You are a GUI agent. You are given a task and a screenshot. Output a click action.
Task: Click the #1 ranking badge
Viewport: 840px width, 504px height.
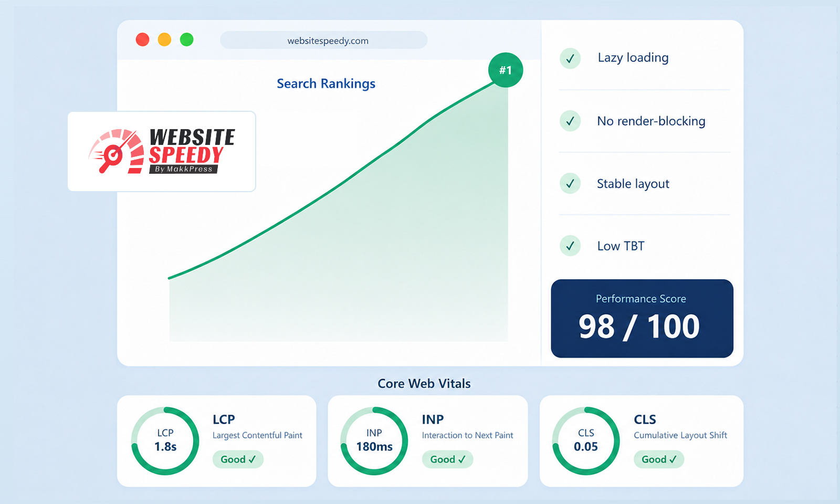[x=506, y=70]
